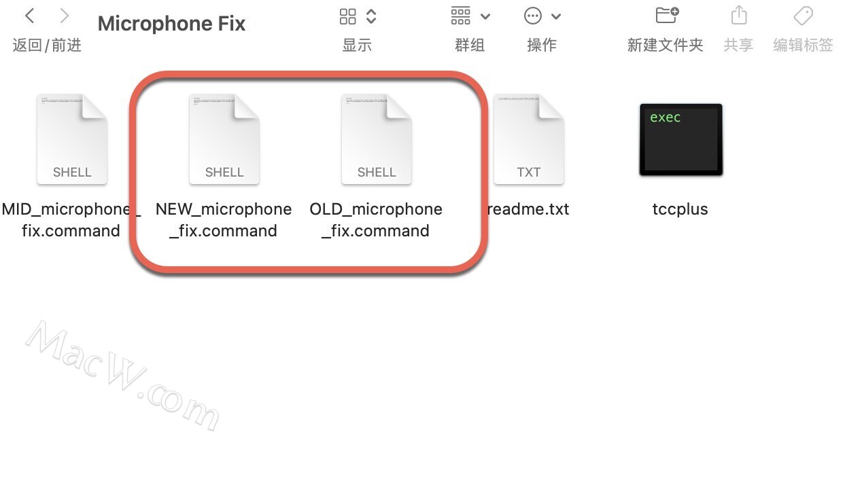The width and height of the screenshot is (862, 504).
Task: Click the 新建文件夹 label
Action: pyautogui.click(x=666, y=46)
